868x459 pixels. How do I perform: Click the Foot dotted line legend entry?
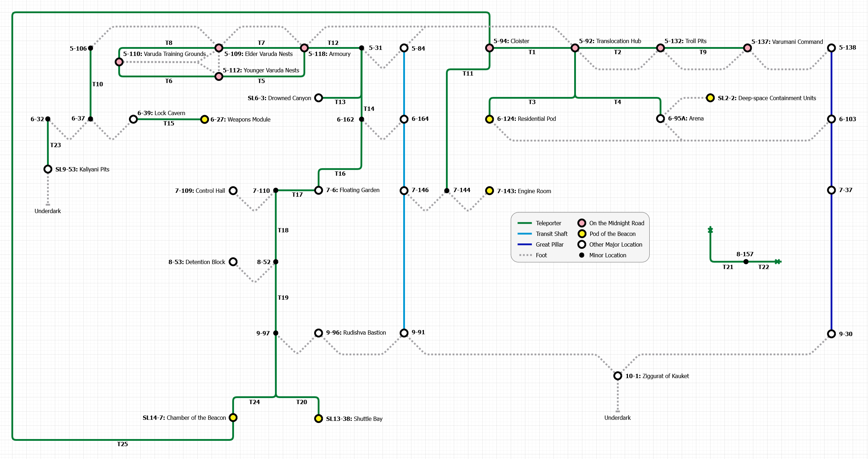(x=533, y=255)
